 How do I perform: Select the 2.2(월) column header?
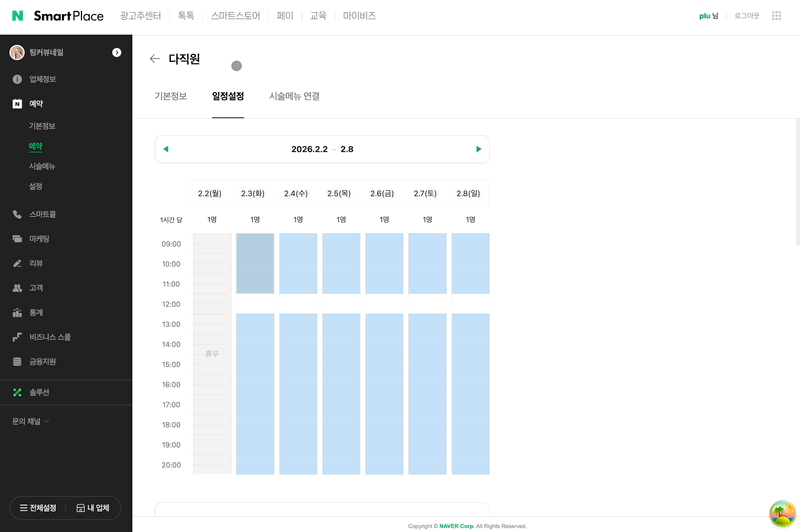[x=210, y=193]
